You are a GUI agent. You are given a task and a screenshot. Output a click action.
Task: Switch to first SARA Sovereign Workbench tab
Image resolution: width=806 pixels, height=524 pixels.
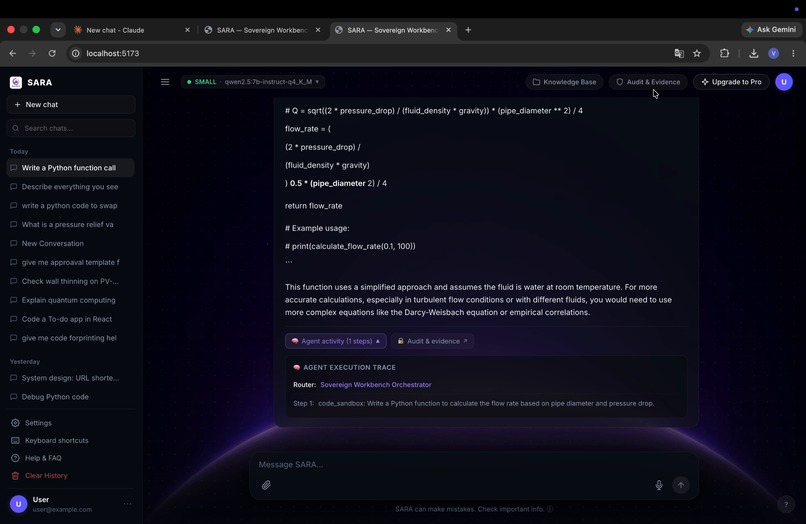pos(262,30)
